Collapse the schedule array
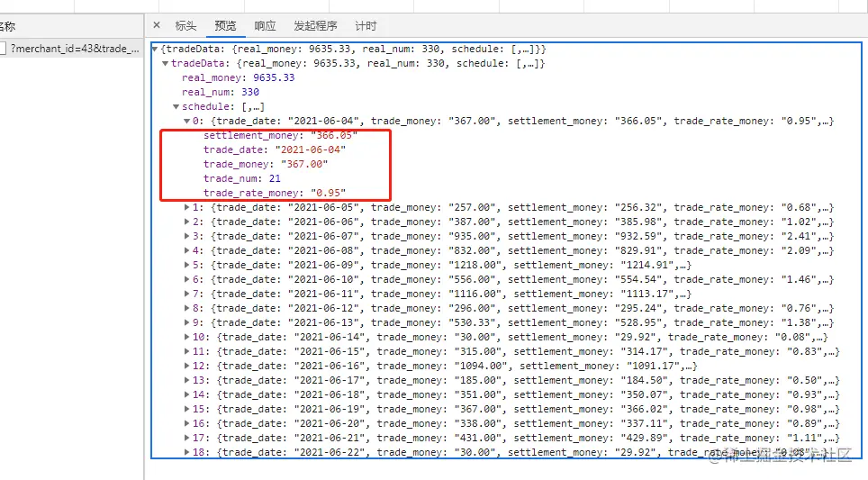 (176, 107)
